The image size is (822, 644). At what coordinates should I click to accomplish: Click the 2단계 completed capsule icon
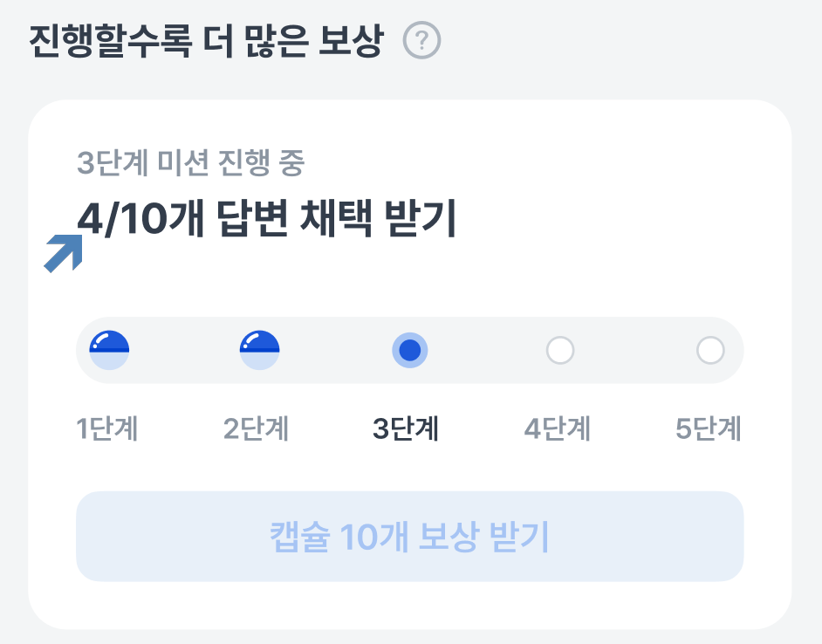[x=259, y=350]
